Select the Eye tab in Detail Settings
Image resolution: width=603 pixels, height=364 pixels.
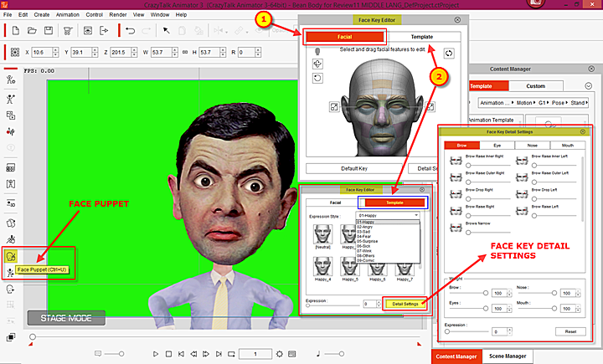click(497, 146)
